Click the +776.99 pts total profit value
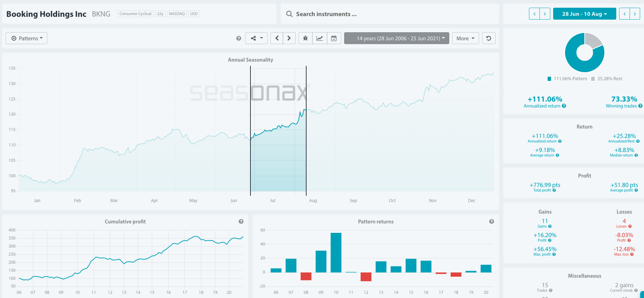The width and height of the screenshot is (644, 298). point(545,185)
